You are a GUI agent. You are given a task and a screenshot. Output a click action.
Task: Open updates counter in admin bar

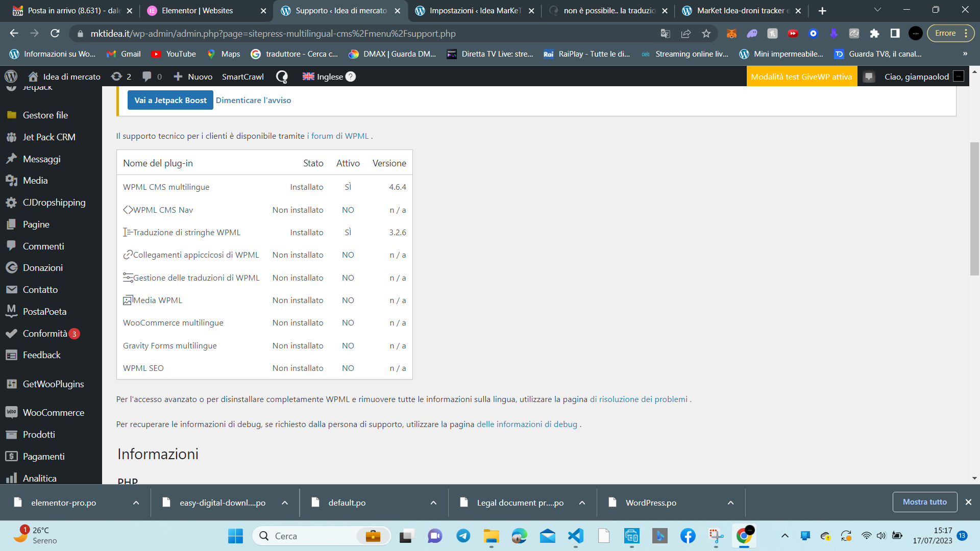[x=121, y=77]
